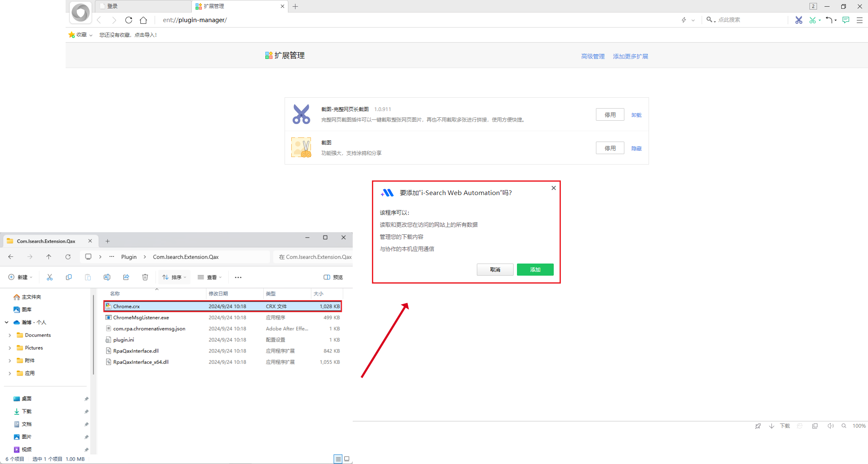Viewport: 868px width, 464px height.
Task: Expand the Documents folder tree node
Action: click(x=10, y=335)
